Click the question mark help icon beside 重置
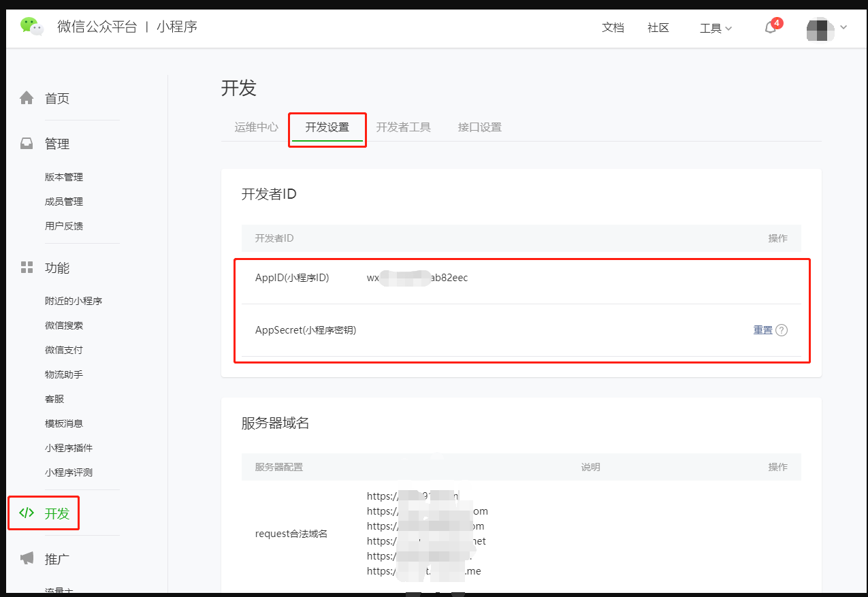The image size is (868, 597). [x=782, y=330]
